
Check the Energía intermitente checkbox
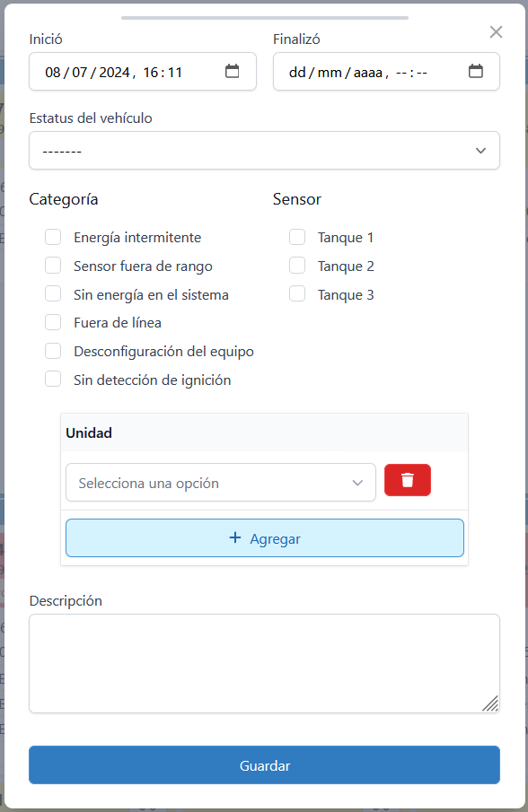click(x=53, y=237)
